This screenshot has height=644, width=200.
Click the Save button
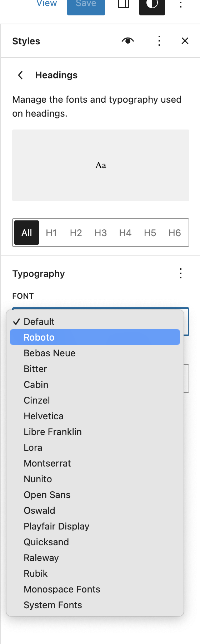[86, 4]
